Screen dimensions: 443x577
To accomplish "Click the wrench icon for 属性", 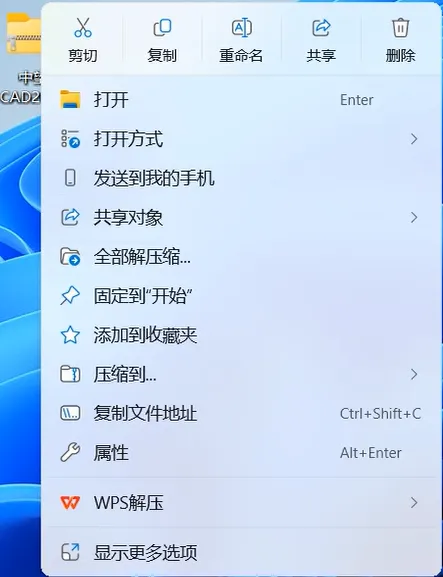I will (70, 453).
